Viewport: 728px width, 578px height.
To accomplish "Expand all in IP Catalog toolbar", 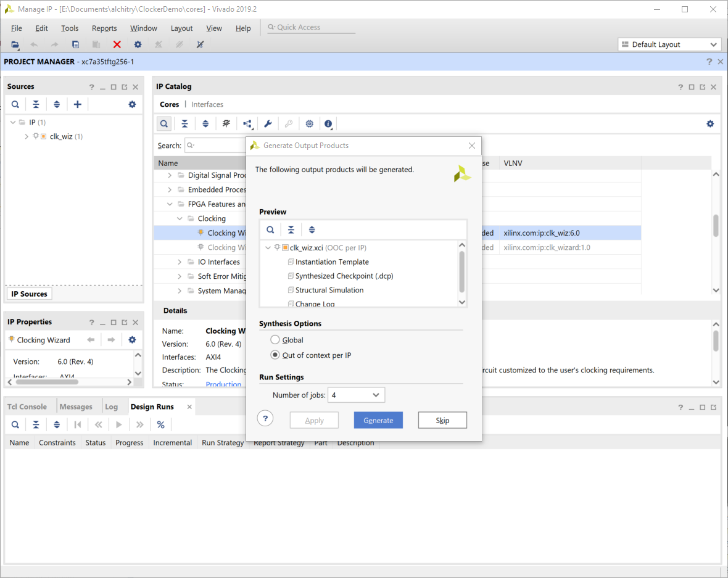I will [x=205, y=124].
